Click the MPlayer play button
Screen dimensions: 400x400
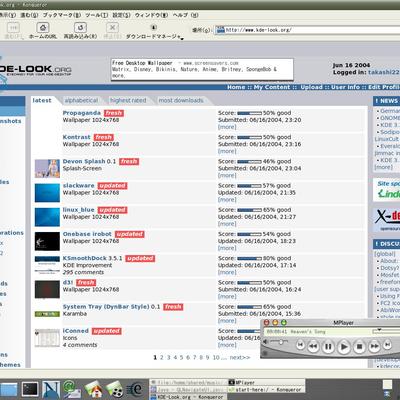tap(344, 347)
